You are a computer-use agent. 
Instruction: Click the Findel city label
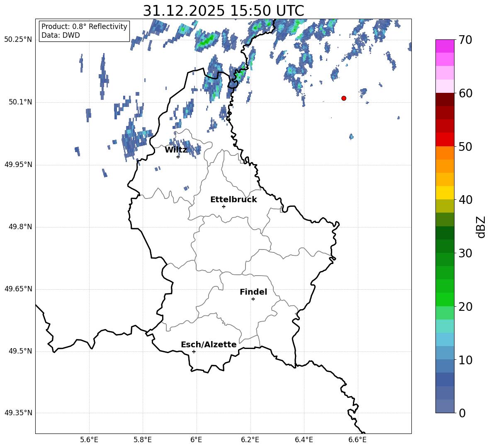point(253,292)
